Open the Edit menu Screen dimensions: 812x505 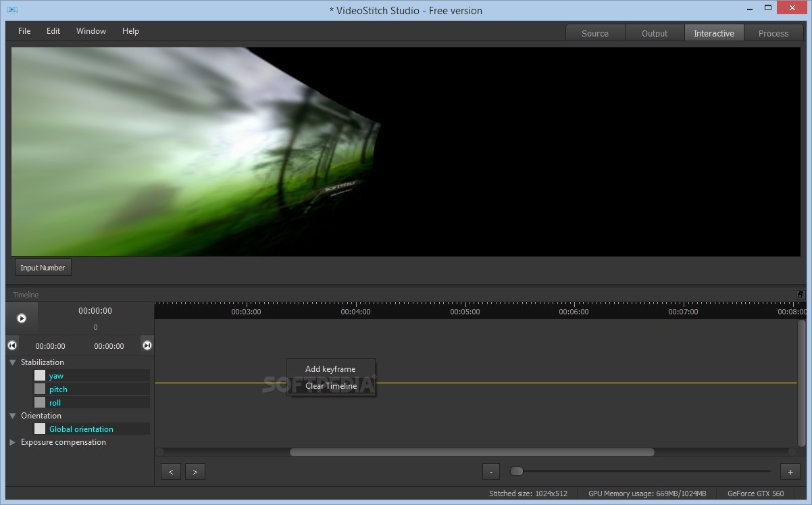click(53, 31)
